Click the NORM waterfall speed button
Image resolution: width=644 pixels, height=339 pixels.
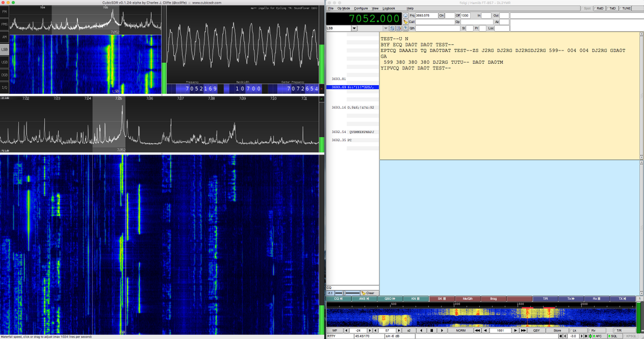[x=461, y=330]
